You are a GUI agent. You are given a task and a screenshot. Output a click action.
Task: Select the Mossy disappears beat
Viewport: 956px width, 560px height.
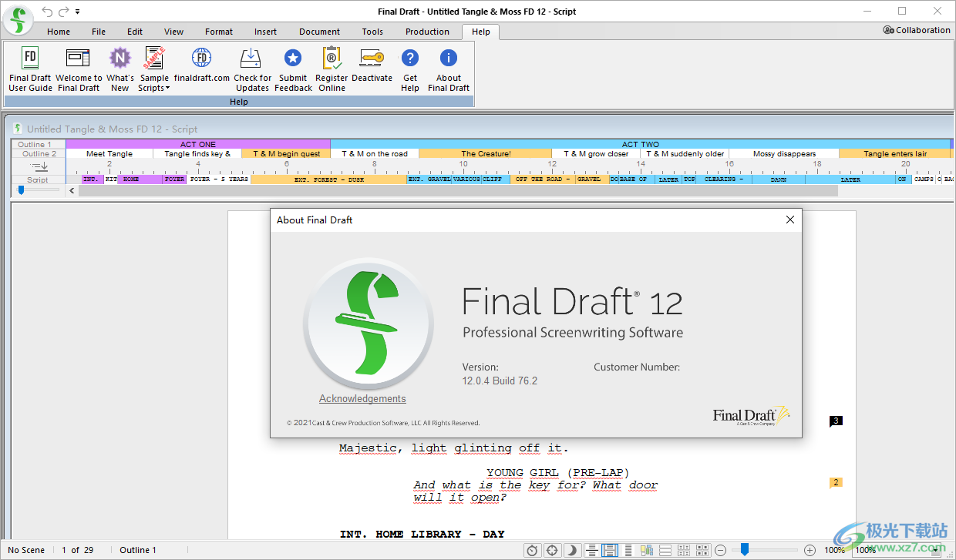[784, 153]
